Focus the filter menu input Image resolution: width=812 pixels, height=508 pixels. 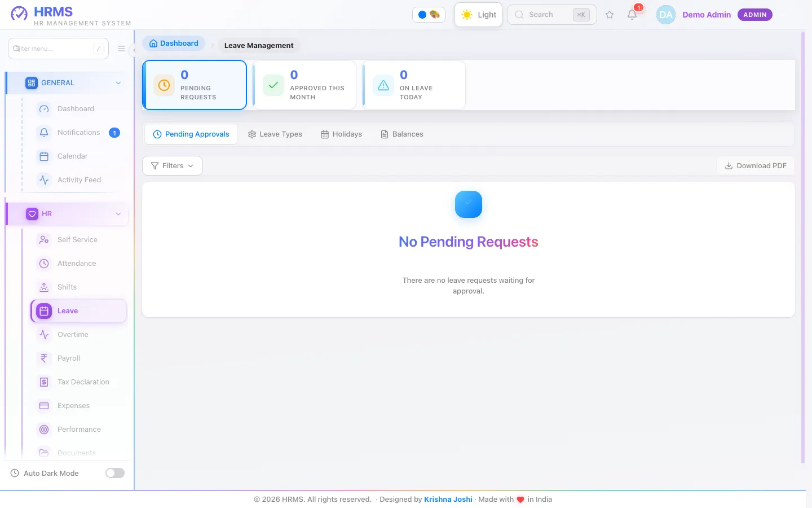(x=58, y=49)
